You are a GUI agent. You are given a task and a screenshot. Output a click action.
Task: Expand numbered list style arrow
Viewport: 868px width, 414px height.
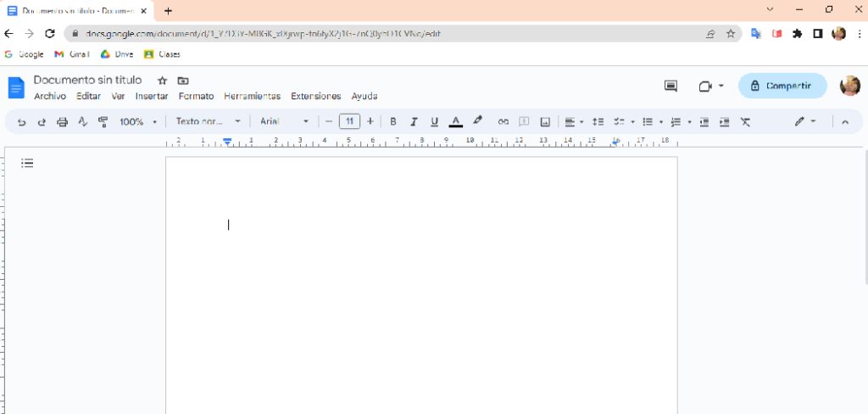(x=689, y=122)
